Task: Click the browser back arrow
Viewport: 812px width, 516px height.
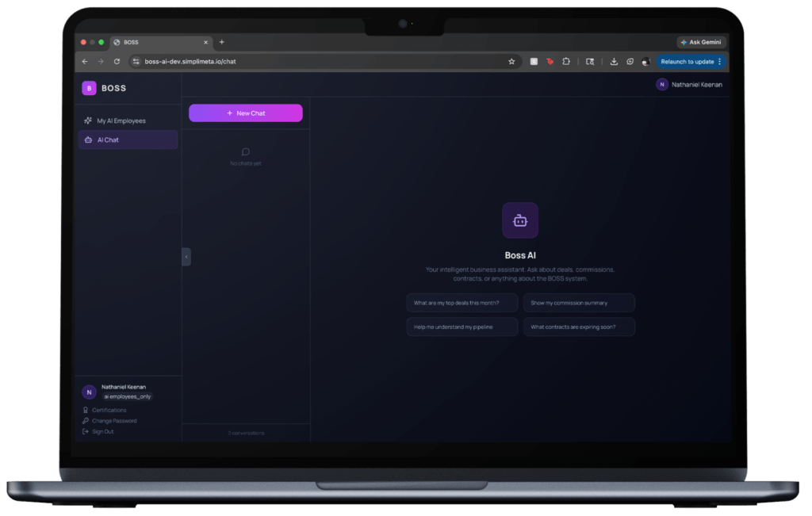Action: coord(85,61)
